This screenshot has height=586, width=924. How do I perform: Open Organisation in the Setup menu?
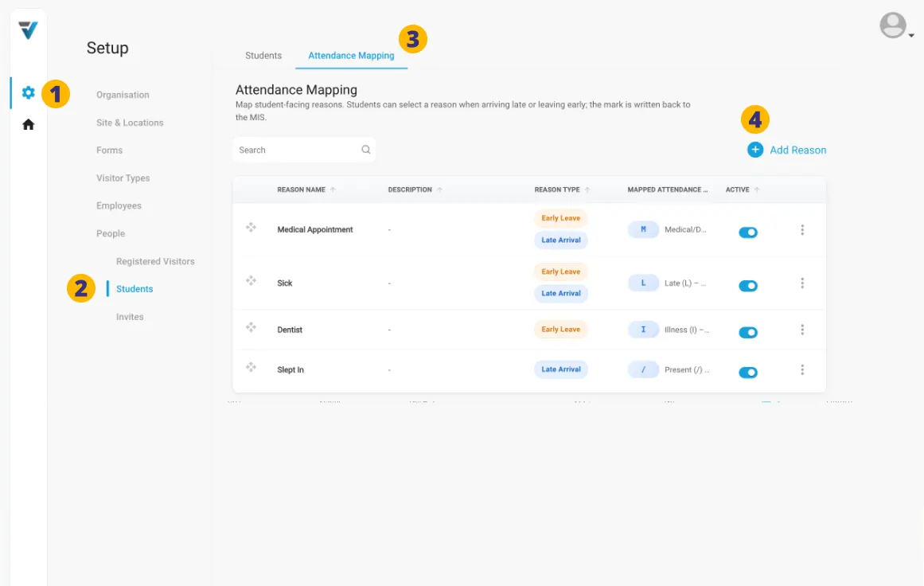(x=123, y=95)
